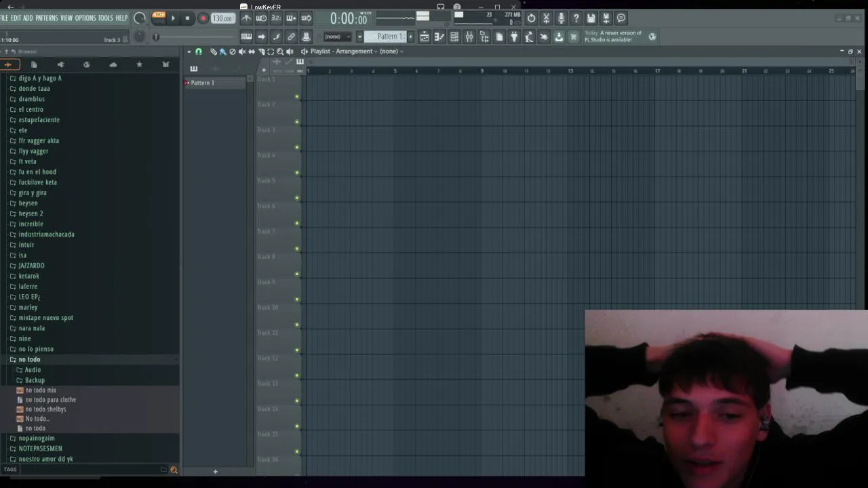Turn on the recording countdown icon
868x488 pixels.
coord(276,18)
